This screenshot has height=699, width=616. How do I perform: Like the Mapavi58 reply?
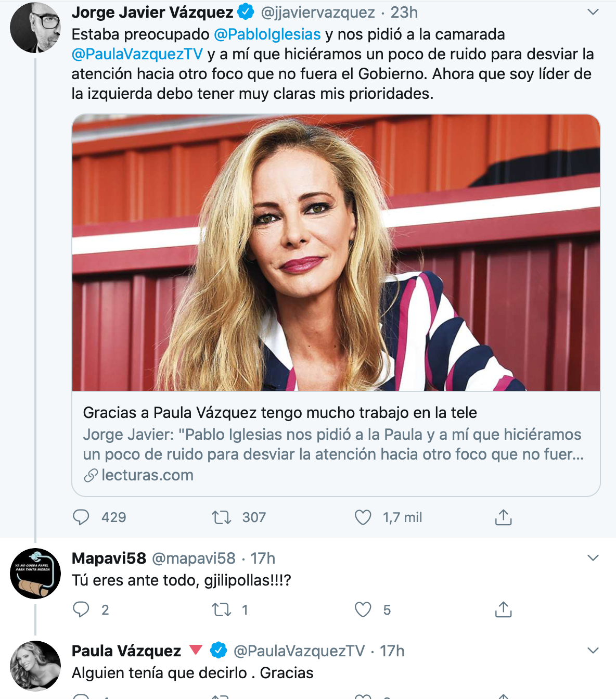tap(363, 609)
